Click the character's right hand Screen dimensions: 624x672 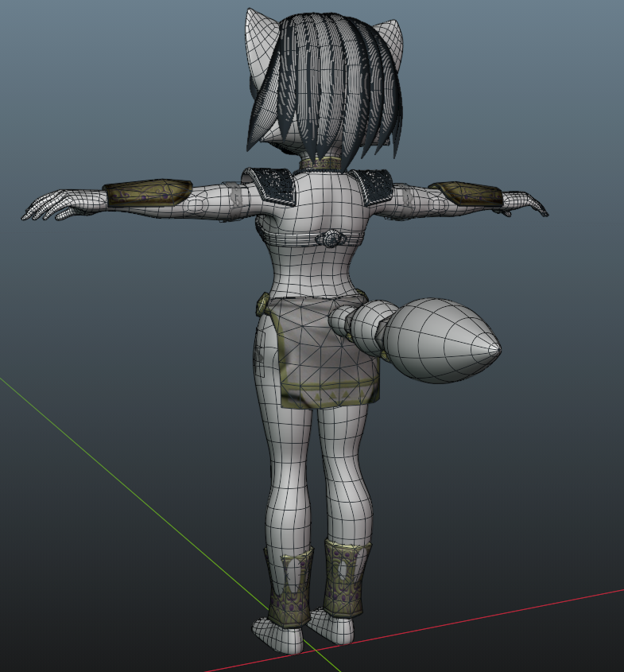point(525,204)
